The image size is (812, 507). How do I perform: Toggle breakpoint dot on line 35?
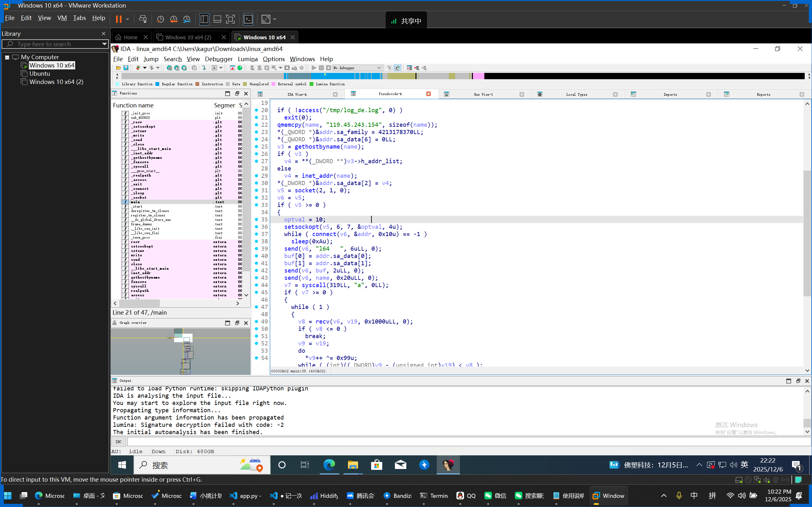[256, 219]
